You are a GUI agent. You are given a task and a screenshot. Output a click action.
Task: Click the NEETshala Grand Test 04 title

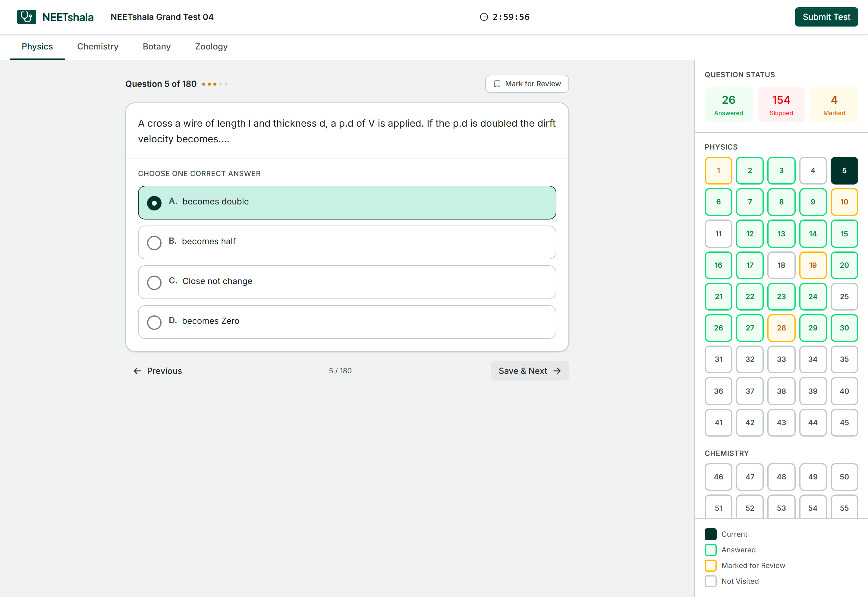[162, 17]
